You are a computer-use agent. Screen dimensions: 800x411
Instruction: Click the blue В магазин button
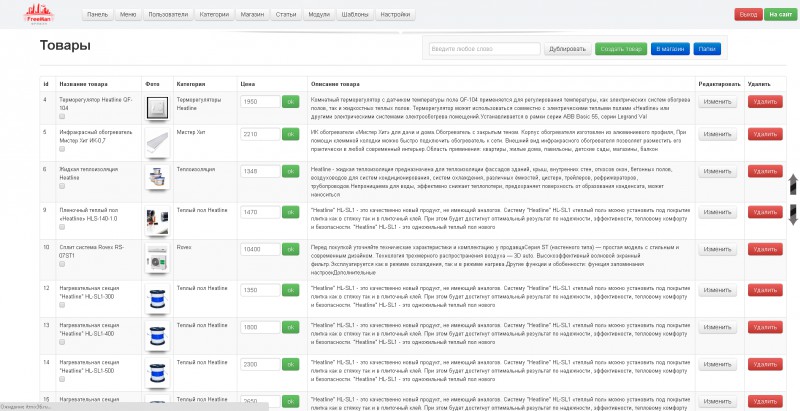(x=670, y=49)
